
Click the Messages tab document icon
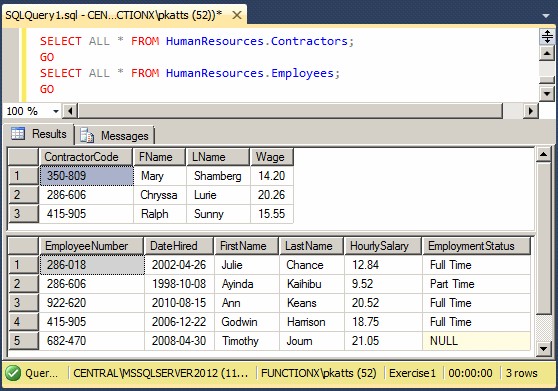coord(87,135)
